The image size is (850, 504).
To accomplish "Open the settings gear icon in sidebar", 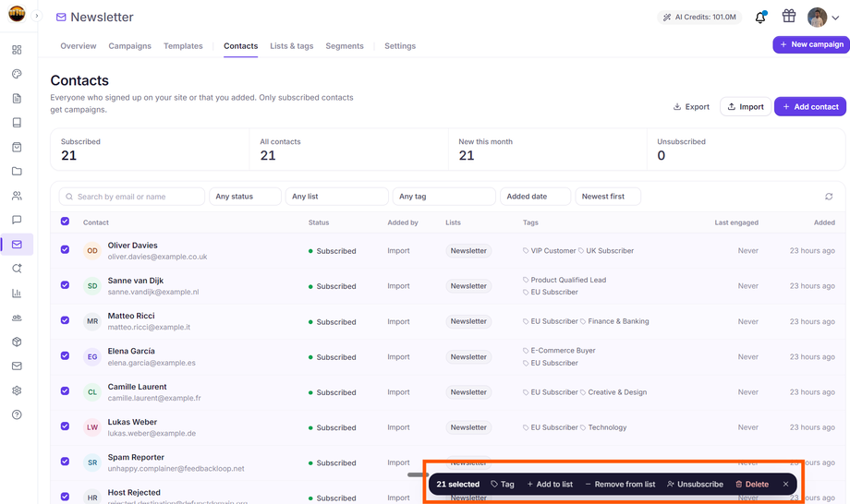I will (17, 390).
